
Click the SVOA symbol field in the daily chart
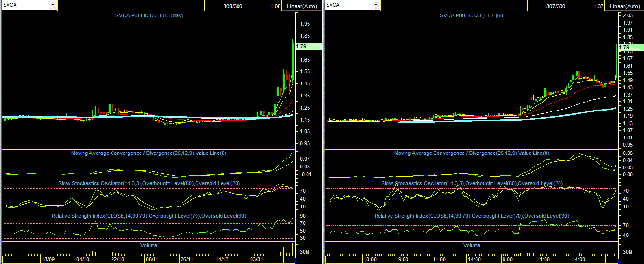[25, 5]
